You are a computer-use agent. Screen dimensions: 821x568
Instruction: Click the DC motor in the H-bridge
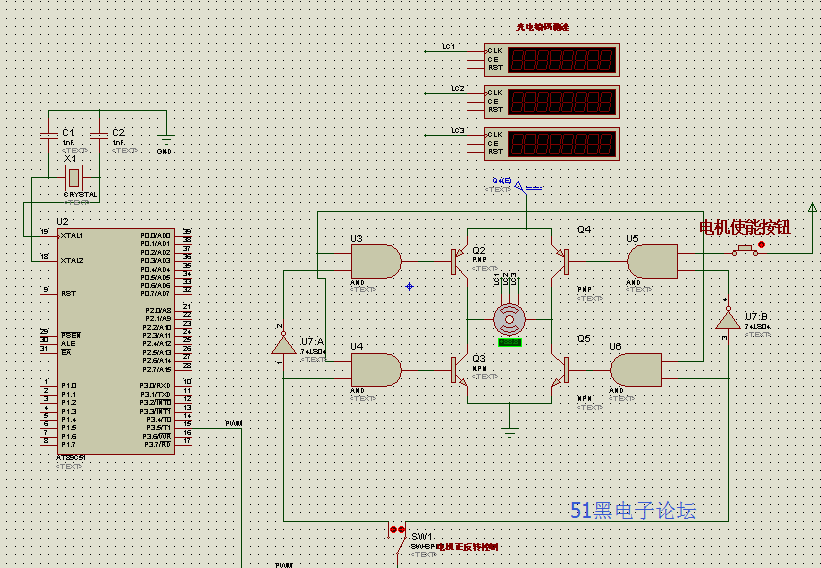509,319
